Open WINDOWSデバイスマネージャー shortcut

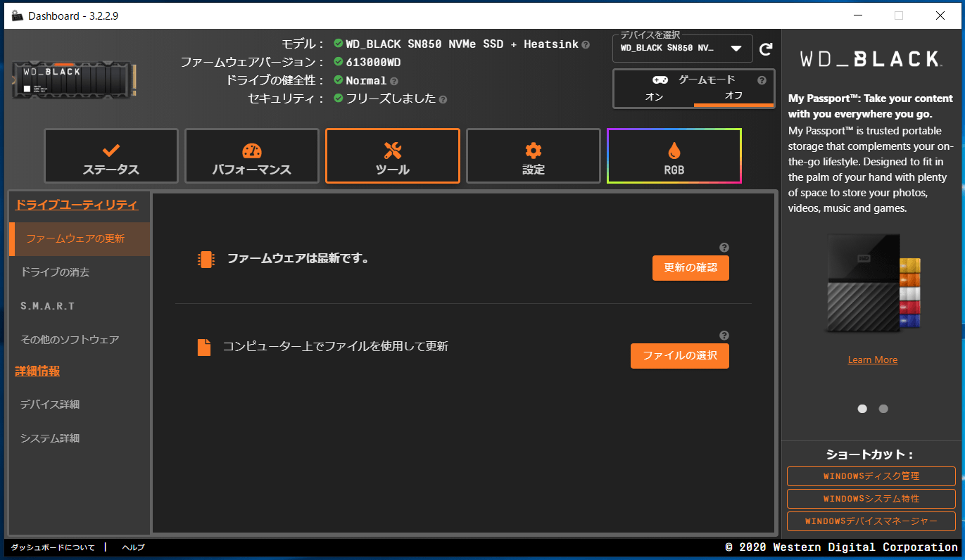(871, 521)
